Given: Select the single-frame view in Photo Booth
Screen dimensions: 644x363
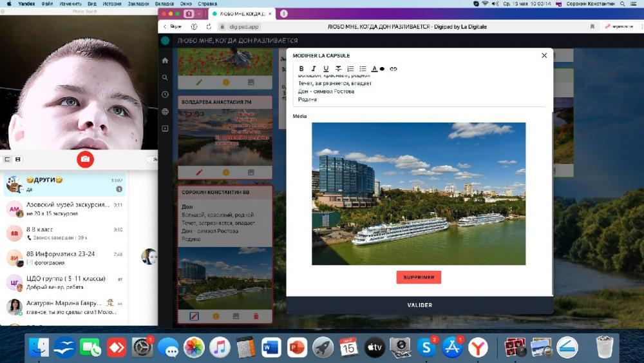Looking at the screenshot, I should point(7,159).
